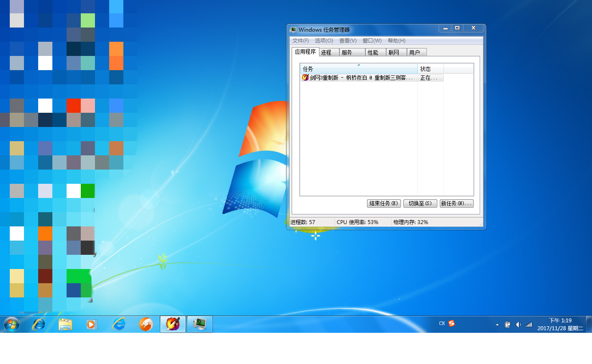The width and height of the screenshot is (592, 364).
Task: Switch to the 进程 tab
Action: click(x=329, y=52)
